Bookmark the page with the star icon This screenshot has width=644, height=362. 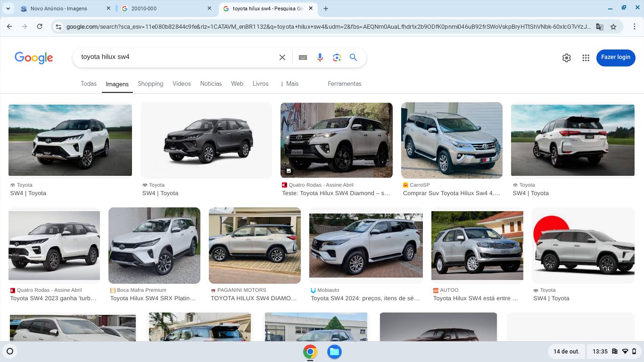(x=614, y=27)
